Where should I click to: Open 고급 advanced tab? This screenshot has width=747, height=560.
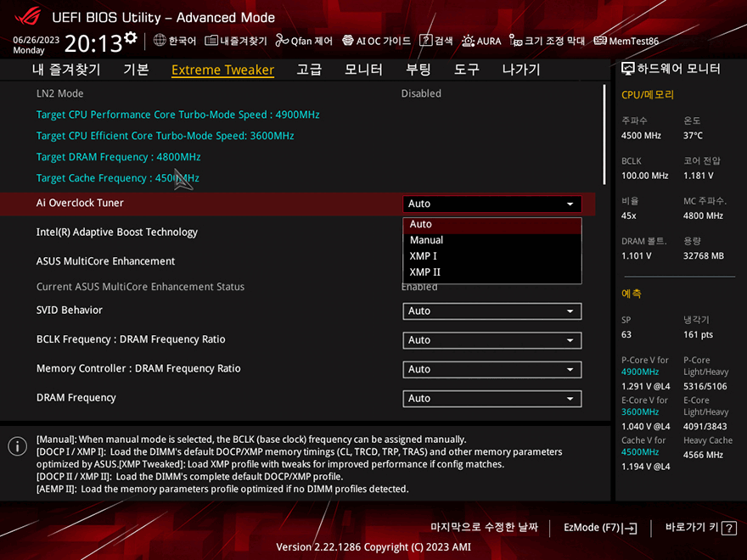pyautogui.click(x=309, y=70)
